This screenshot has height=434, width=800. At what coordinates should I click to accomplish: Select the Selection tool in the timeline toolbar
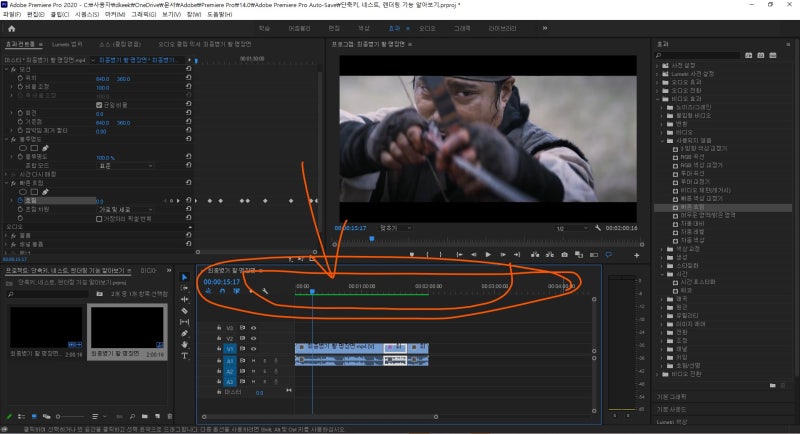[185, 277]
